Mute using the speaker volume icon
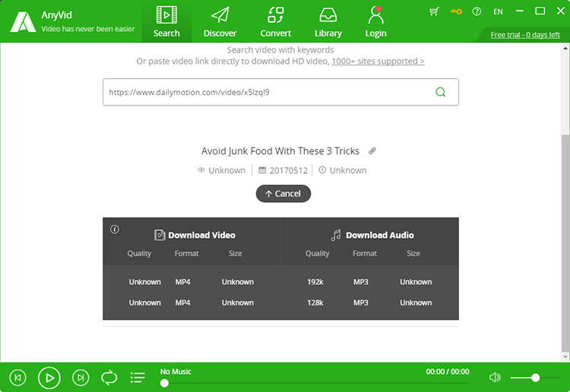This screenshot has height=392, width=570. [x=495, y=378]
